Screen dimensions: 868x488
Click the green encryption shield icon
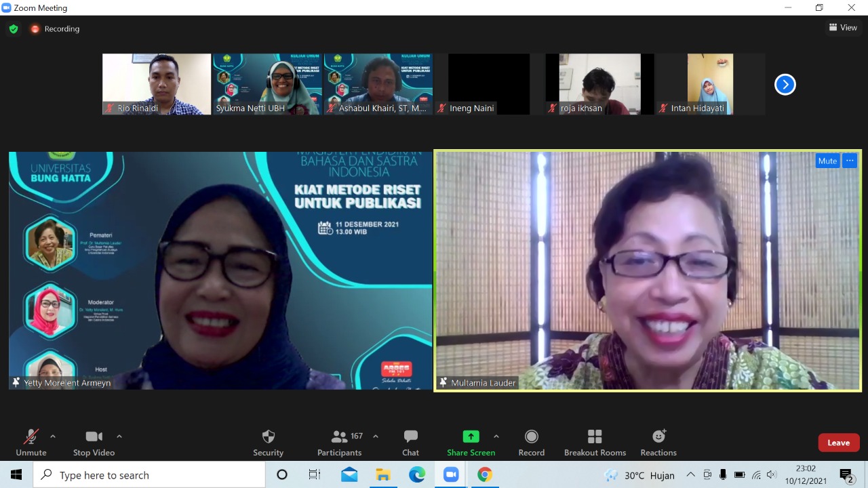(14, 29)
